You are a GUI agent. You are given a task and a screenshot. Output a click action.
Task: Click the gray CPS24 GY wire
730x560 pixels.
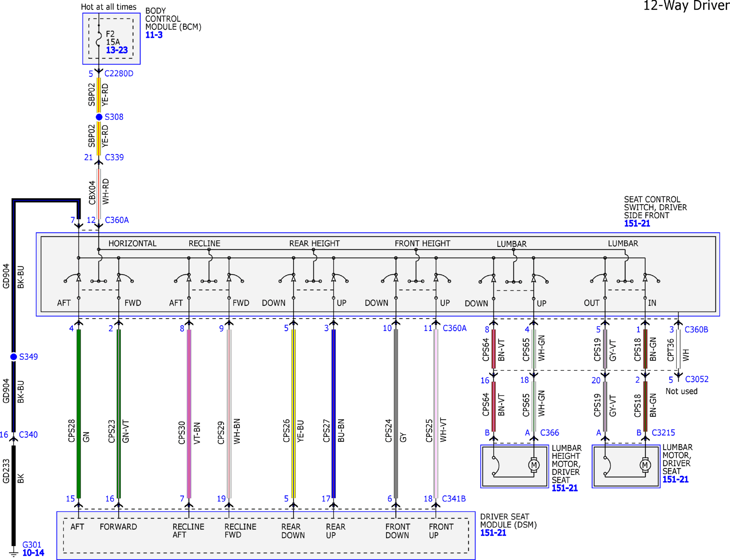pyautogui.click(x=396, y=414)
